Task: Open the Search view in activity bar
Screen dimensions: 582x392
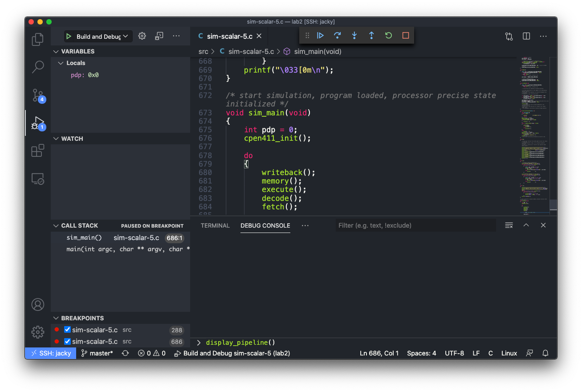Action: pyautogui.click(x=38, y=67)
